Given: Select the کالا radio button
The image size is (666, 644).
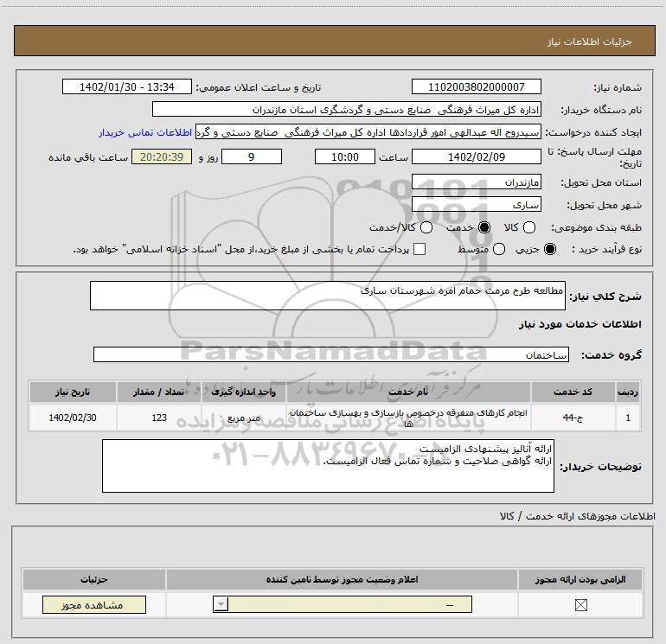Looking at the screenshot, I should pyautogui.click(x=528, y=227).
